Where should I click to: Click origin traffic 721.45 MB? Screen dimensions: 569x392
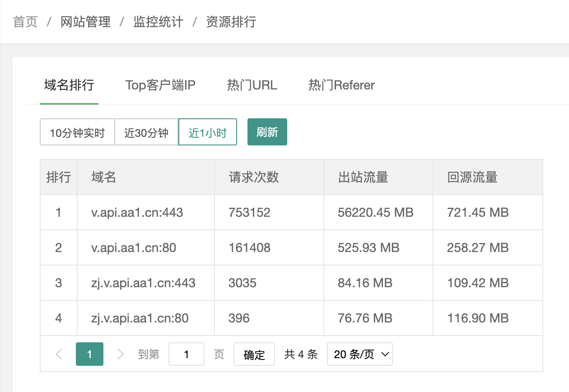[x=478, y=212]
